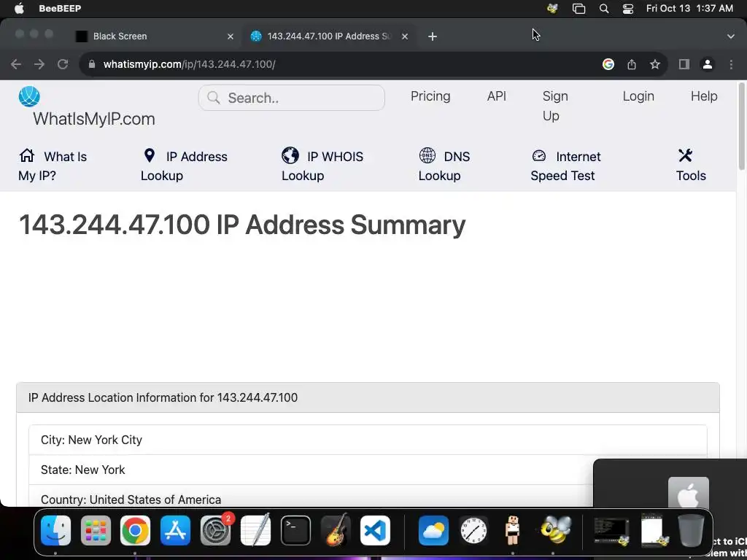
Task: Open DNS Lookup nav item
Action: [x=444, y=166]
